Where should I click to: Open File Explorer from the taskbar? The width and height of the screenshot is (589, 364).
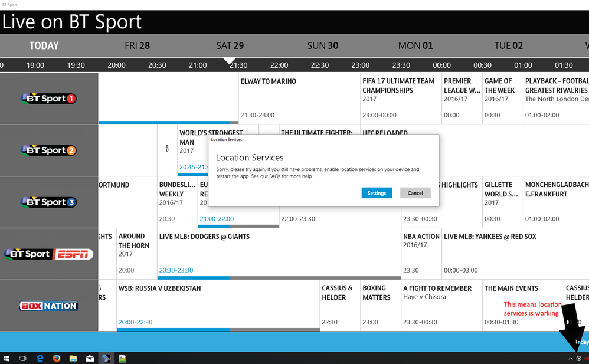[x=73, y=358]
